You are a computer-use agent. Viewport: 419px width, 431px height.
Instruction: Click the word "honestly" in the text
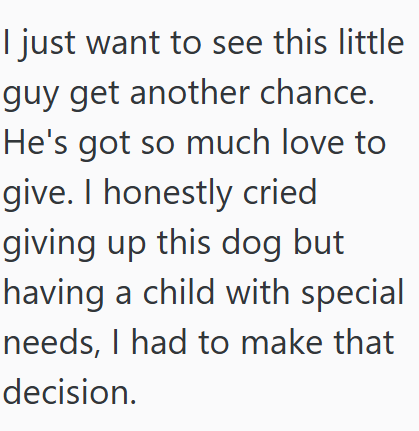click(168, 195)
